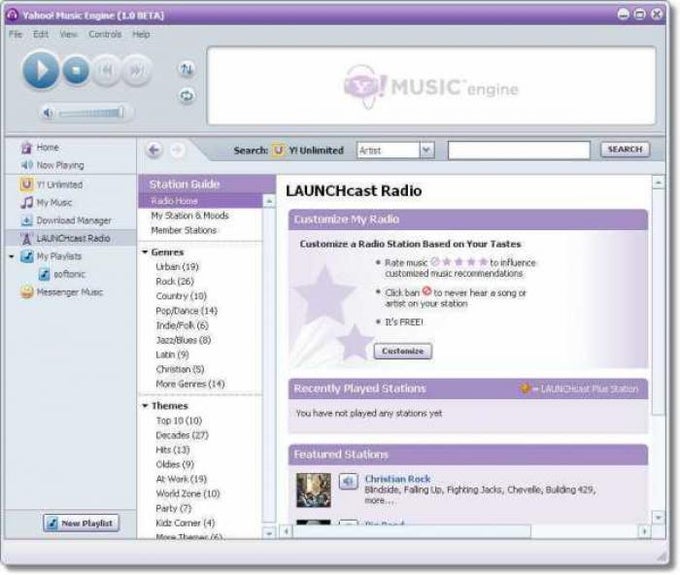Navigate back with the back arrow
This screenshot has height=575, width=680.
(154, 150)
